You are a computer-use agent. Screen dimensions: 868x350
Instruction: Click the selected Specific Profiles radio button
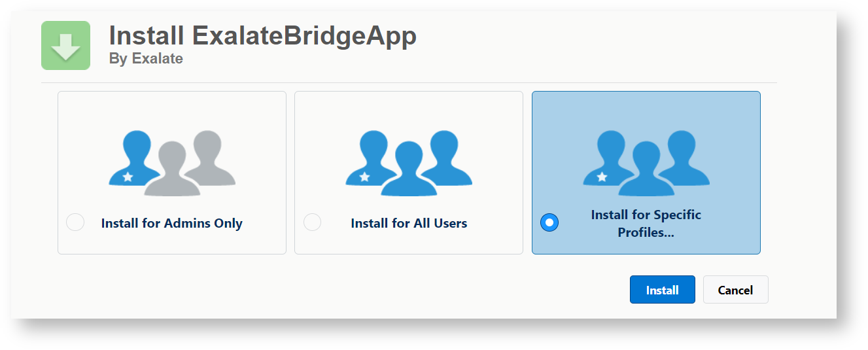[x=549, y=222]
